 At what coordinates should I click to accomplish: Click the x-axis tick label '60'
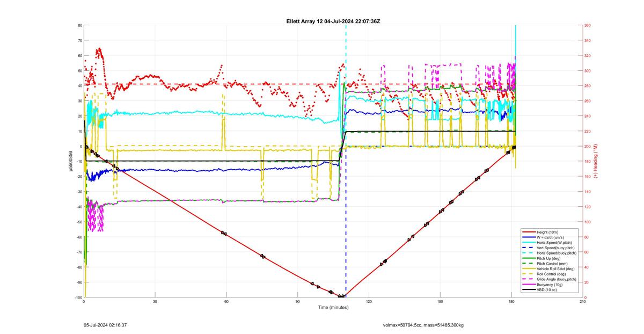[226, 302]
